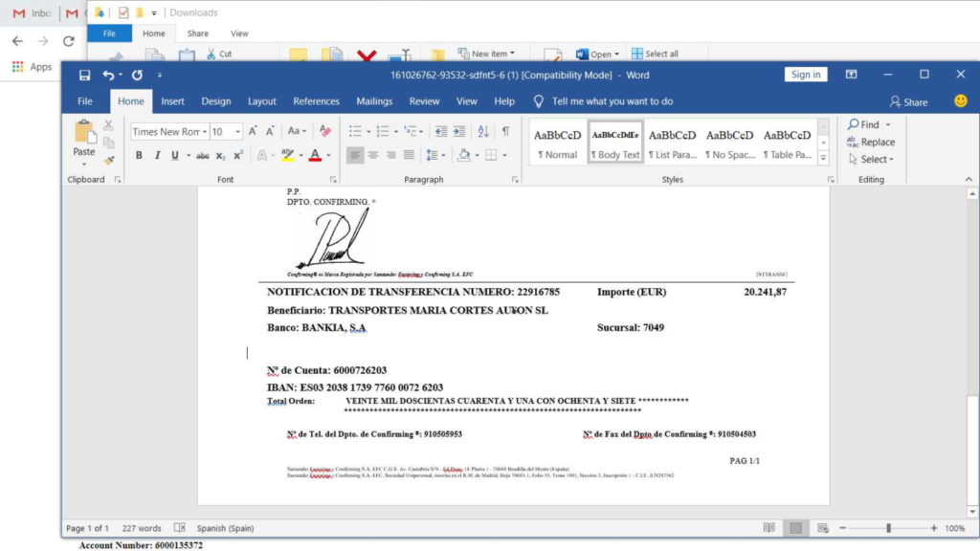The width and height of the screenshot is (980, 551).
Task: Copy selection in Clipboard group
Action: (109, 143)
